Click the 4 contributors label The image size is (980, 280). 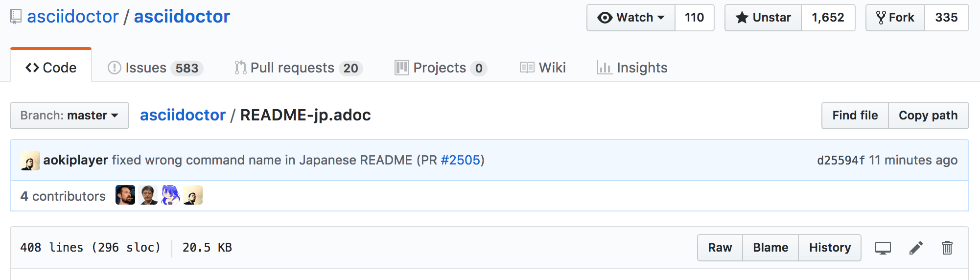tap(63, 196)
